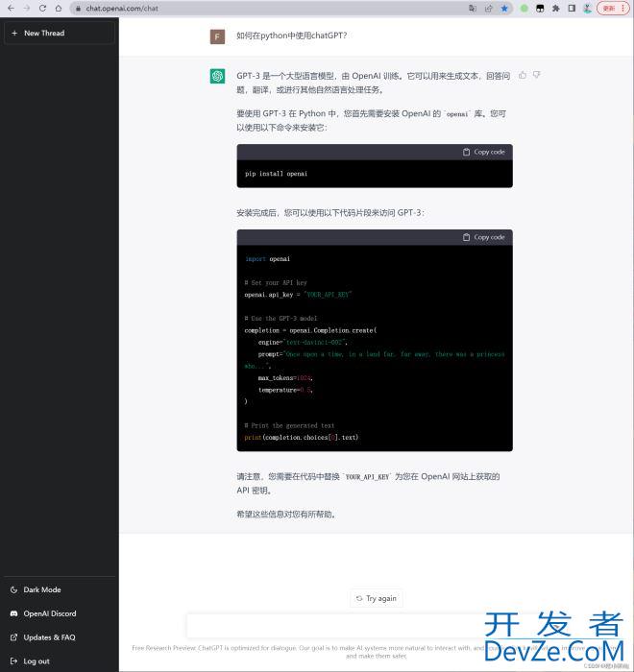Click the translate page icon

click(x=473, y=8)
